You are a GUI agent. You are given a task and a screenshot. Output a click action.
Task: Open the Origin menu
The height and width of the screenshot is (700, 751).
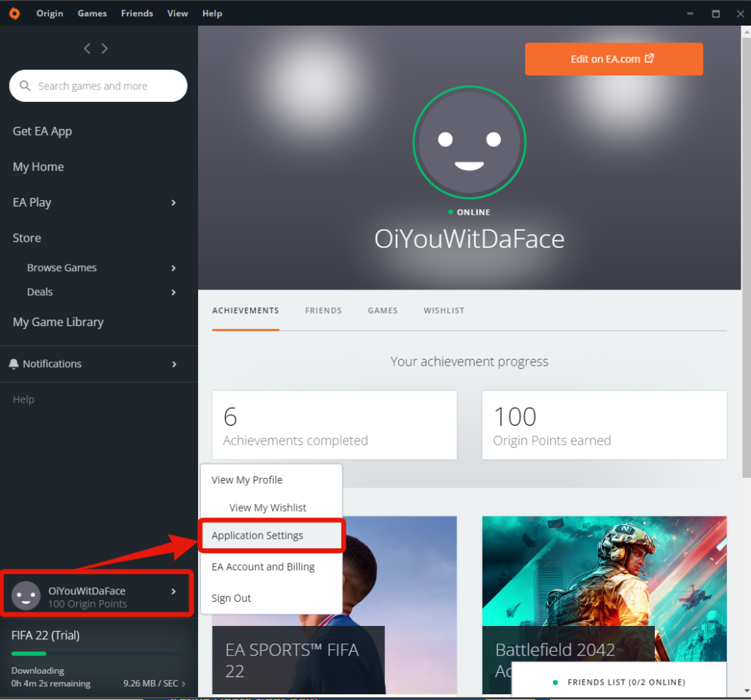50,13
